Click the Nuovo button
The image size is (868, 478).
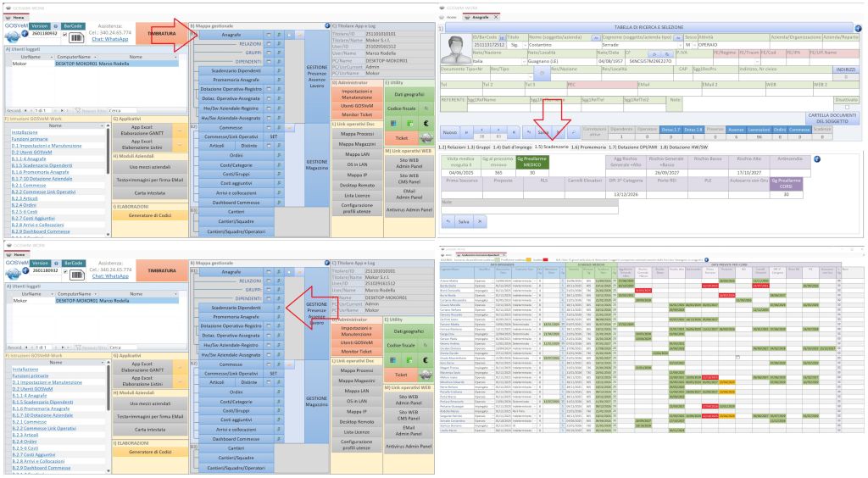coord(450,132)
